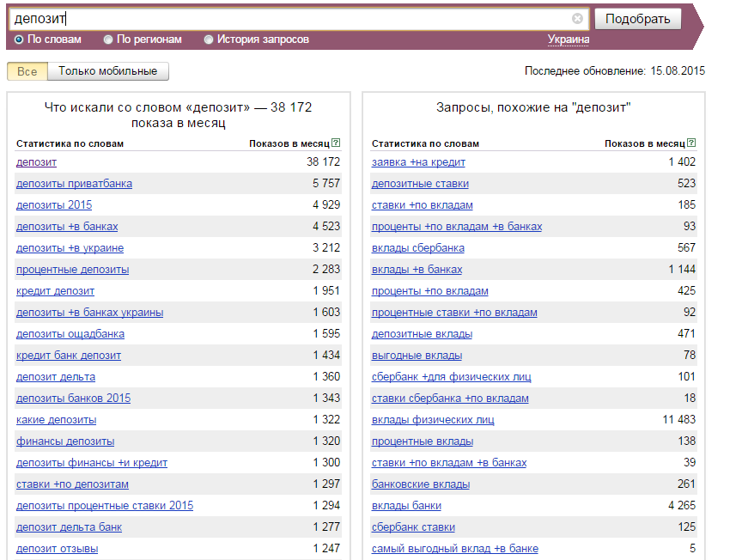742x560 pixels.
Task: Open the 'депозиты 2015' link
Action: pyautogui.click(x=54, y=205)
